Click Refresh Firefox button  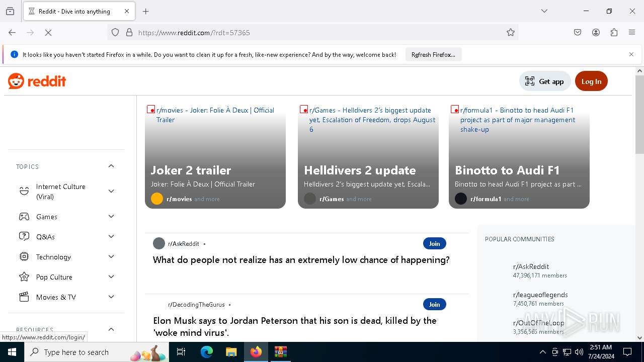click(433, 54)
